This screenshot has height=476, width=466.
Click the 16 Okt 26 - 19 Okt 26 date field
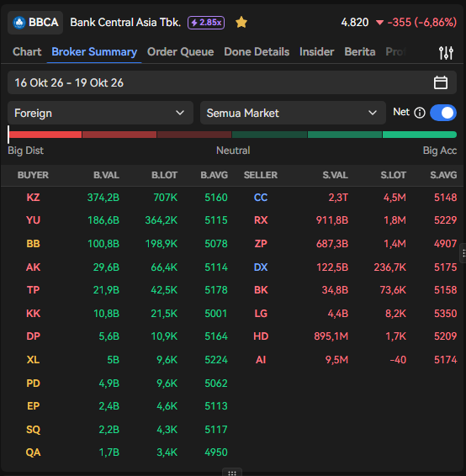232,82
